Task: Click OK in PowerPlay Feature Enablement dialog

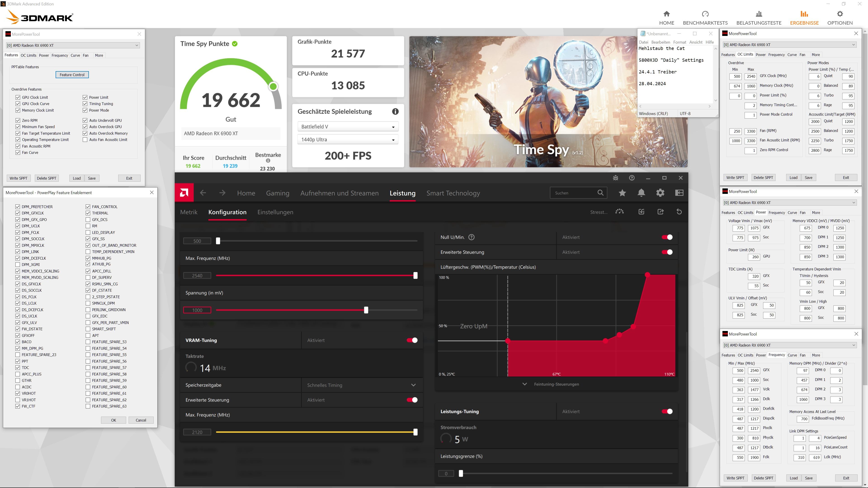Action: 113,420
